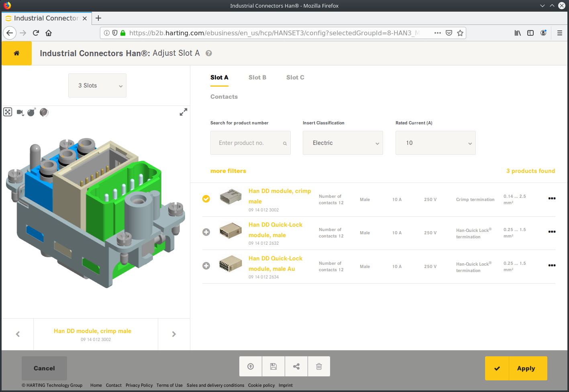Switch to Slot A tab
Viewport: 569px width, 392px height.
pos(219,77)
